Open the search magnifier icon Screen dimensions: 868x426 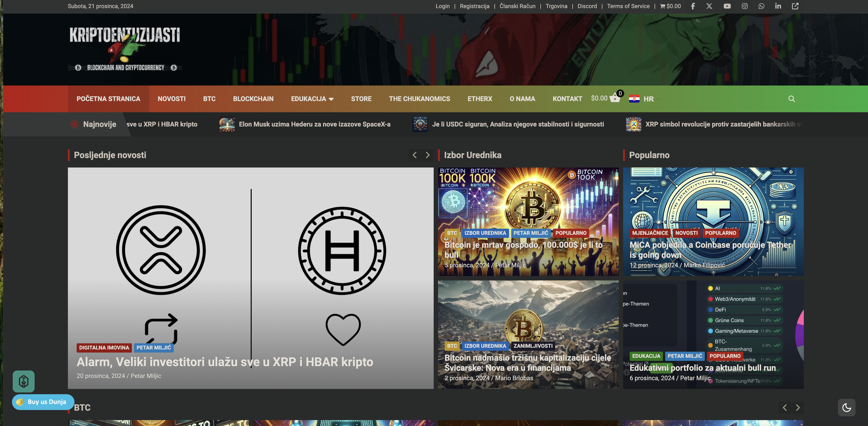(x=792, y=99)
